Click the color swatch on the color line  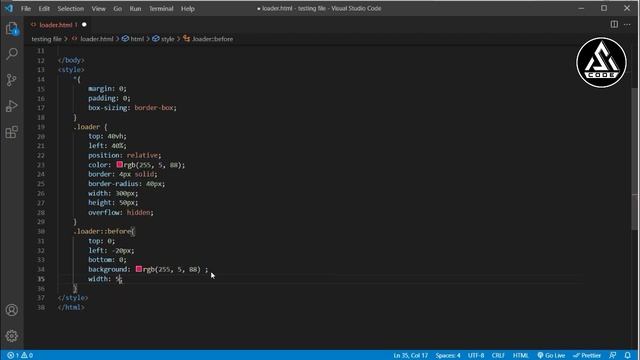(120, 164)
